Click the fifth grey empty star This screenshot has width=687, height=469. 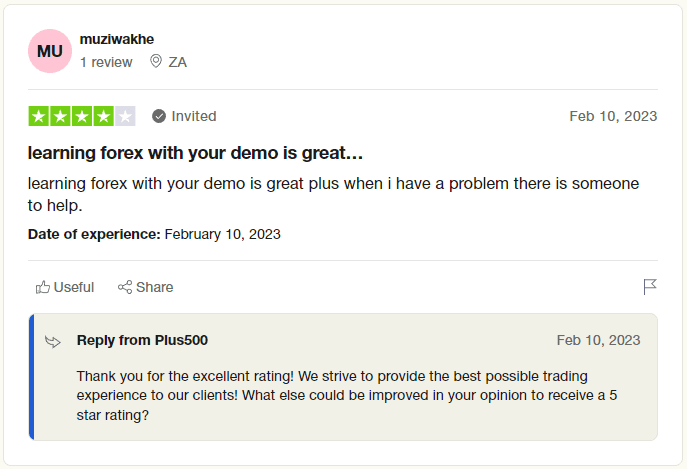(x=125, y=116)
